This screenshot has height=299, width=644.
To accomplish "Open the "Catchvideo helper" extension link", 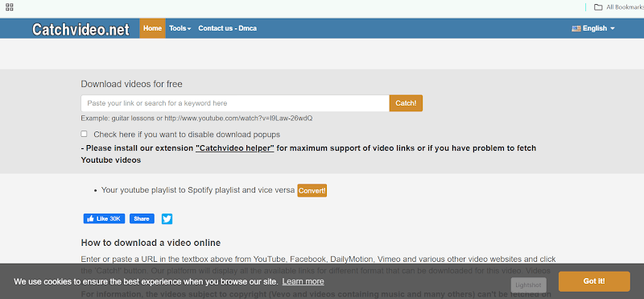I will (235, 148).
